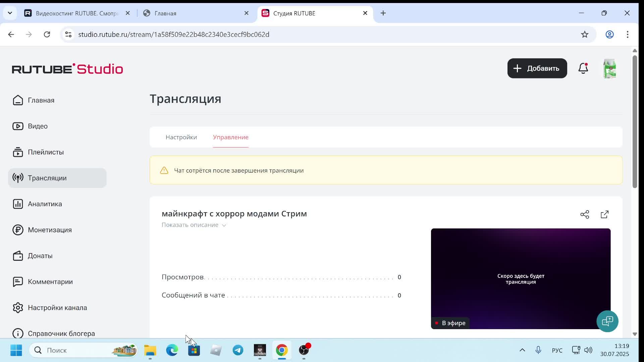Open Донаты in the sidebar
The height and width of the screenshot is (362, 644).
40,256
